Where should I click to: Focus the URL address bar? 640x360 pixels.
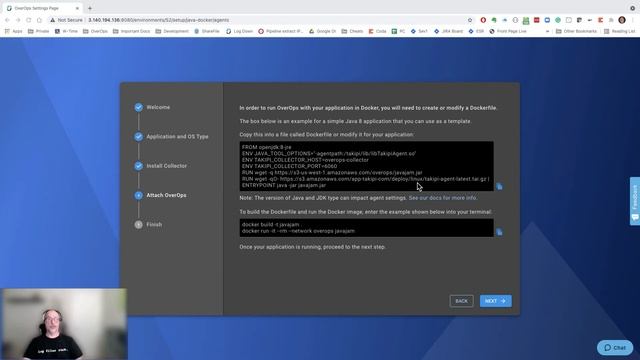point(261,20)
